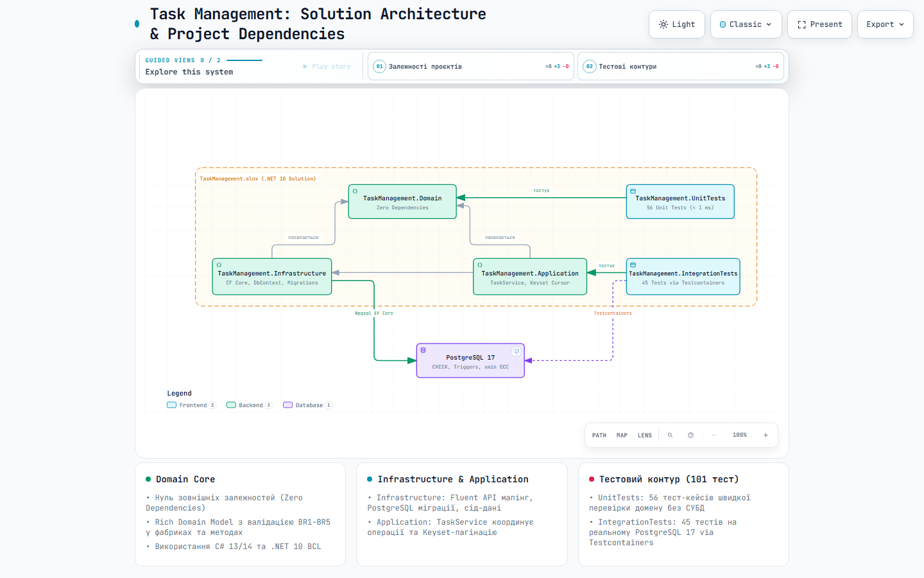The image size is (924, 578).
Task: Click the Testcontainers edge label
Action: click(x=613, y=313)
